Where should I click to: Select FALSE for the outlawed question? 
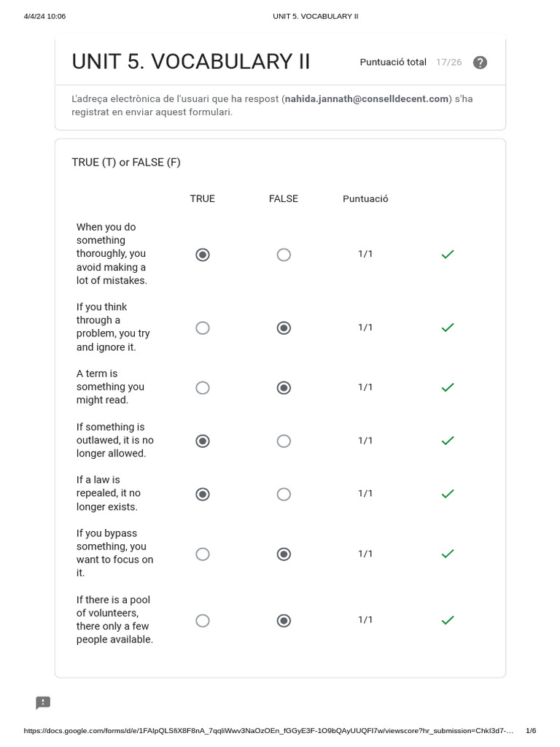[284, 441]
